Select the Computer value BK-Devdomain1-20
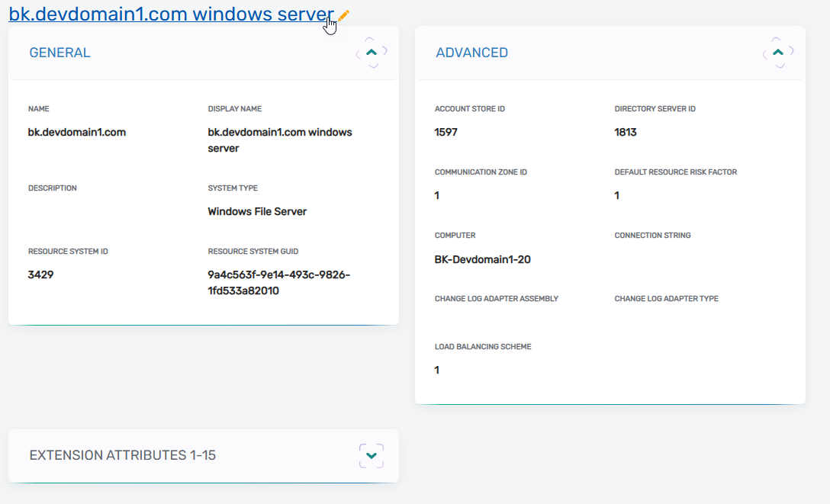Viewport: 830px width, 504px height. (x=482, y=259)
